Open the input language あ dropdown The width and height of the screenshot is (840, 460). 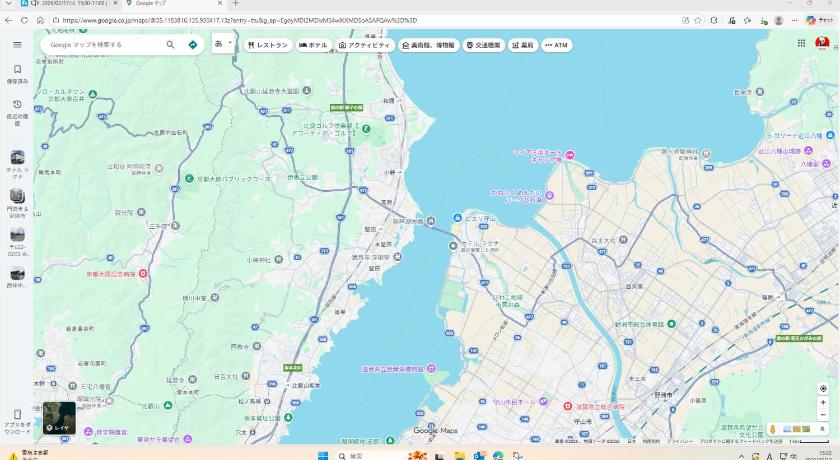(x=223, y=44)
